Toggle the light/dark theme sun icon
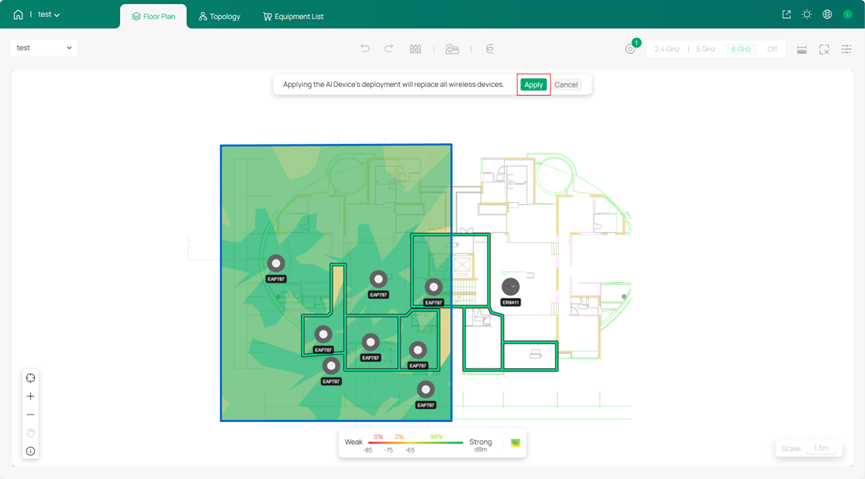This screenshot has height=479, width=865. 807,14
